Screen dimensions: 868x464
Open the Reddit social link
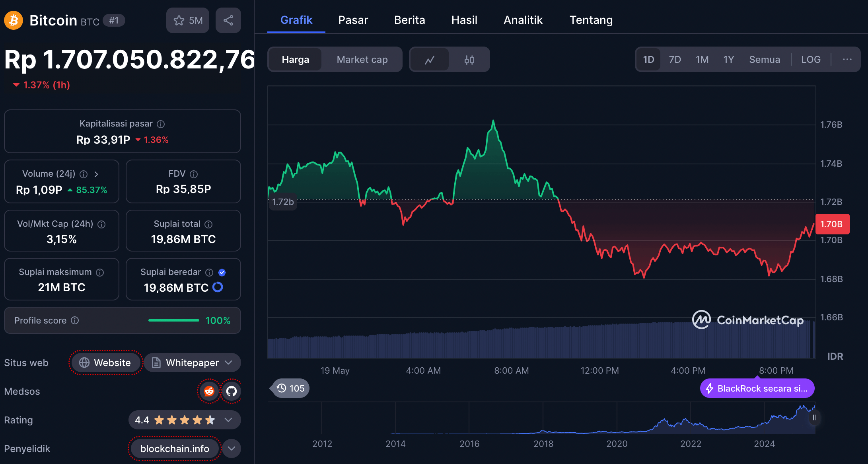click(x=209, y=391)
